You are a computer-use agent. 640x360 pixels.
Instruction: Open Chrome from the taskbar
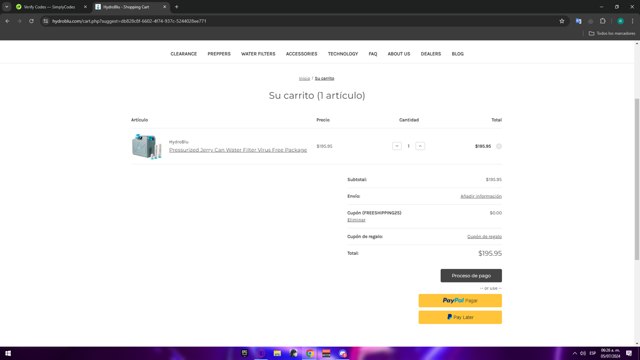(x=310, y=353)
